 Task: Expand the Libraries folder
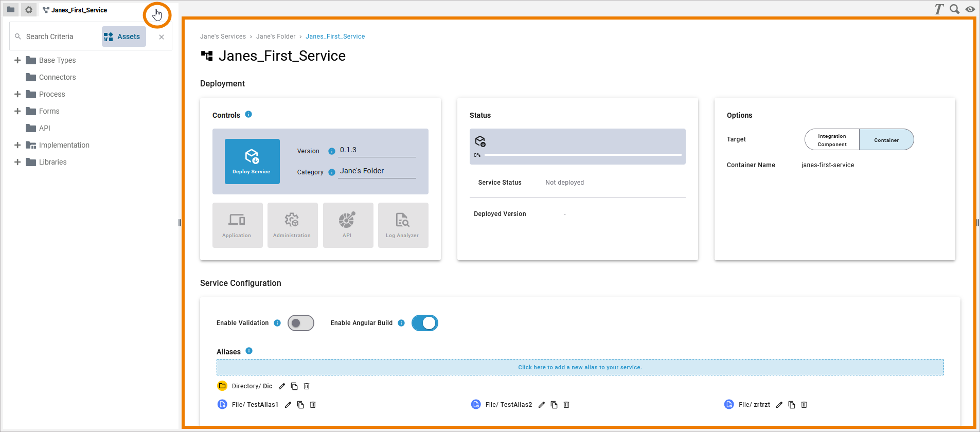[17, 162]
